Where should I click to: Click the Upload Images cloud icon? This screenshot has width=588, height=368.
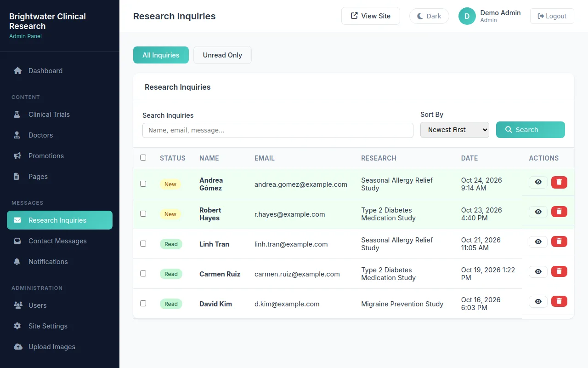point(17,347)
